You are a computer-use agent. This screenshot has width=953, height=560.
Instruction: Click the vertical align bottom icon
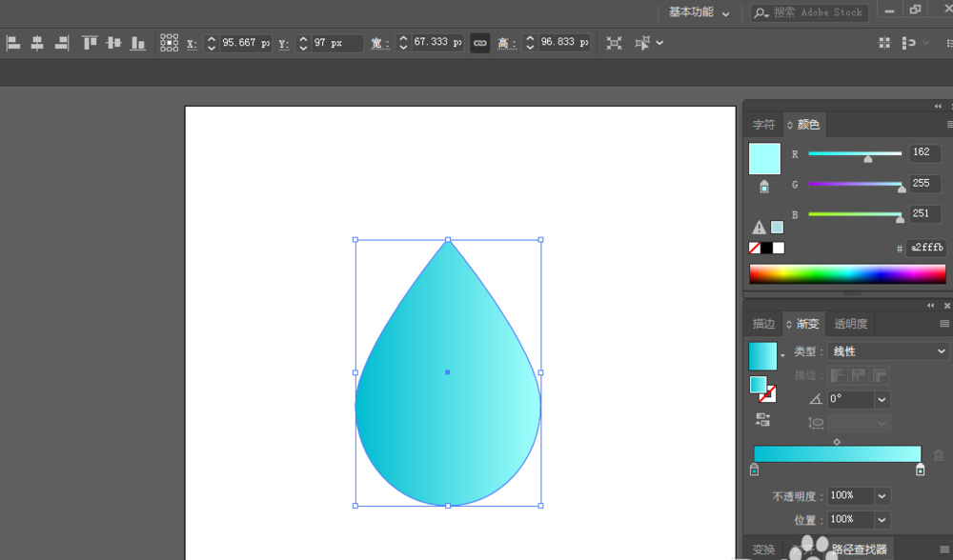tap(138, 43)
